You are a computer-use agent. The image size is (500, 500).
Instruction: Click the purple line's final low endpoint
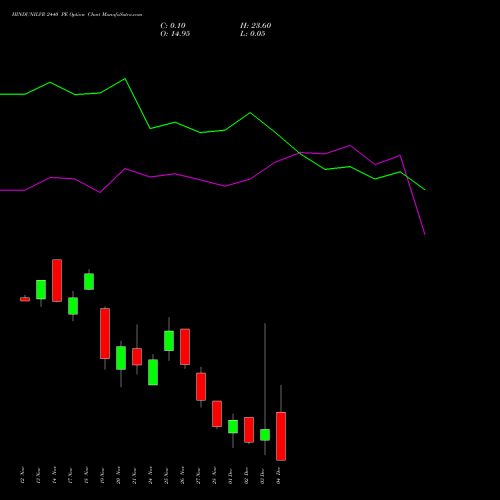(425, 234)
